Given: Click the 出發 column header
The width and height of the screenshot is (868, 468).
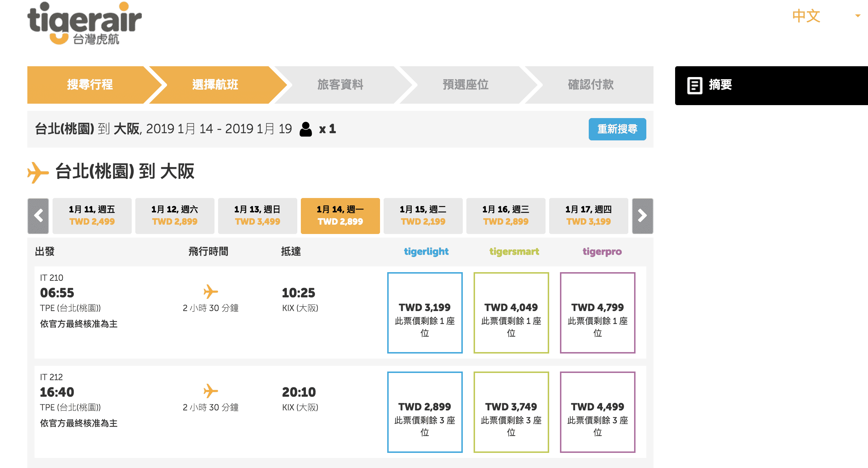Looking at the screenshot, I should pos(45,252).
